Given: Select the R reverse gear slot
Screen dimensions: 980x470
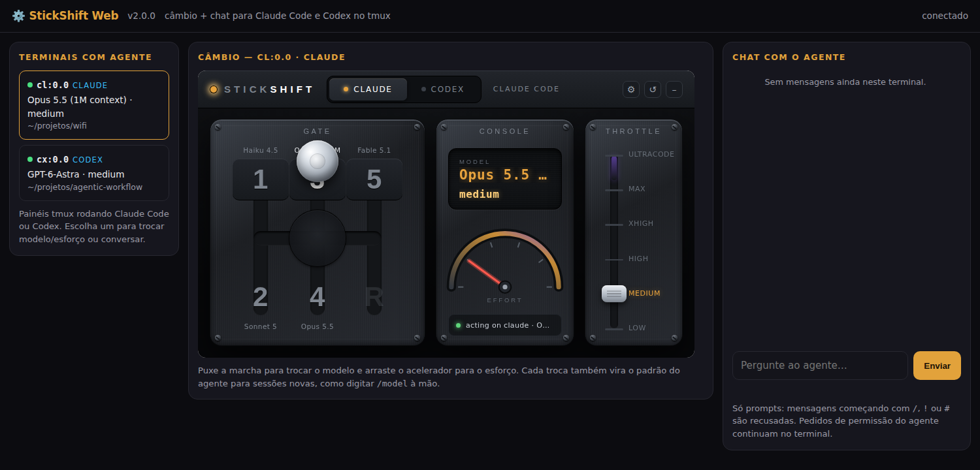Looking at the screenshot, I should coord(374,298).
